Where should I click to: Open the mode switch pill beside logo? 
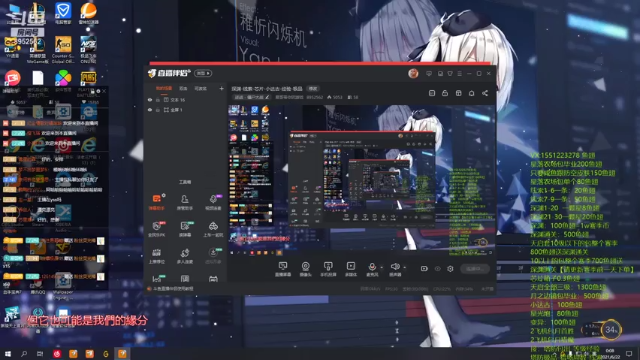[203, 73]
